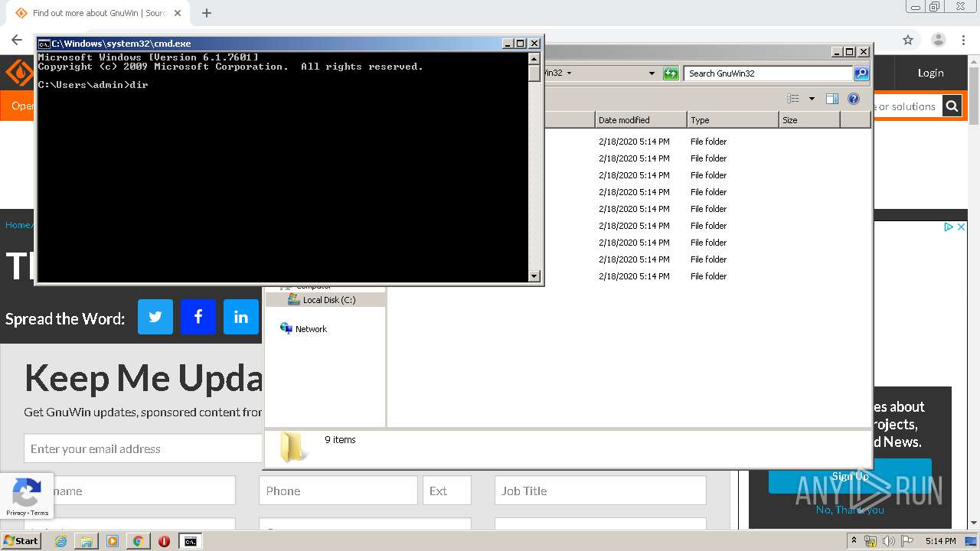Viewport: 980px width, 551px height.
Task: Launch Internet Explorer from taskbar
Action: 60,541
